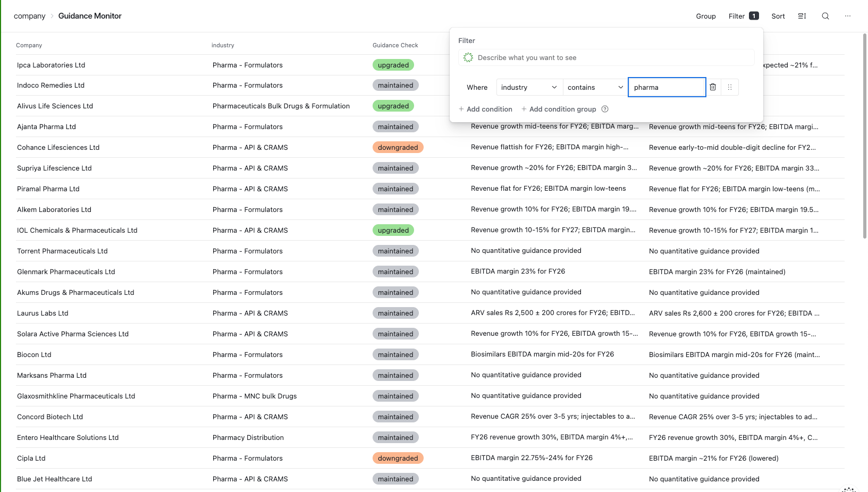This screenshot has height=492, width=868.
Task: Click Pharma - MNC bulk Drugs cell
Action: (255, 396)
